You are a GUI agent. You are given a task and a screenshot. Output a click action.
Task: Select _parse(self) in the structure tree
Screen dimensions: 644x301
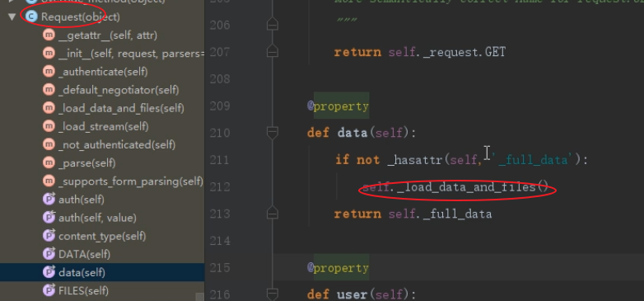(x=86, y=163)
